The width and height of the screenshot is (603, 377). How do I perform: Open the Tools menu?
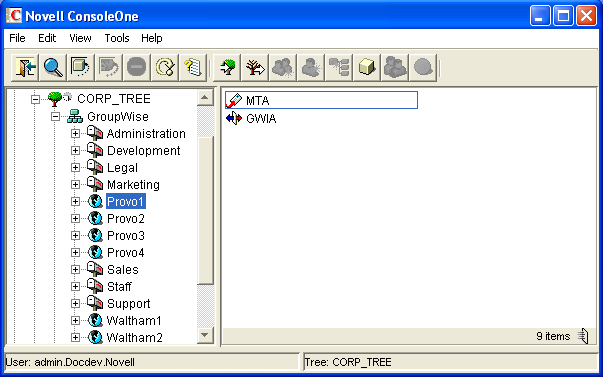tap(117, 38)
